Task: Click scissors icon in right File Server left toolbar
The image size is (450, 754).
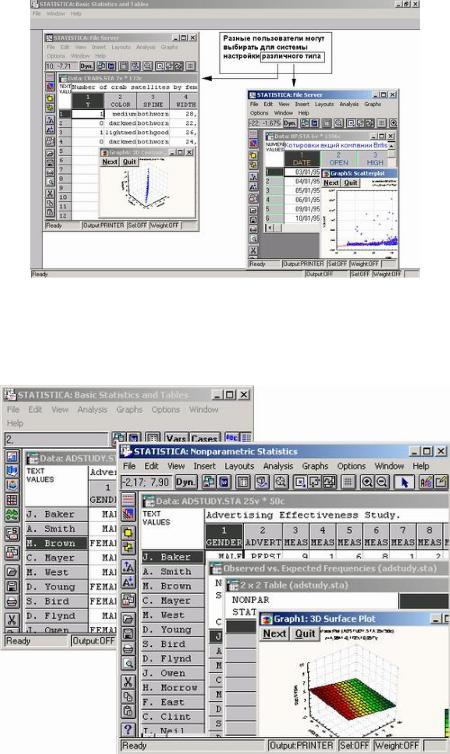Action: point(253,251)
